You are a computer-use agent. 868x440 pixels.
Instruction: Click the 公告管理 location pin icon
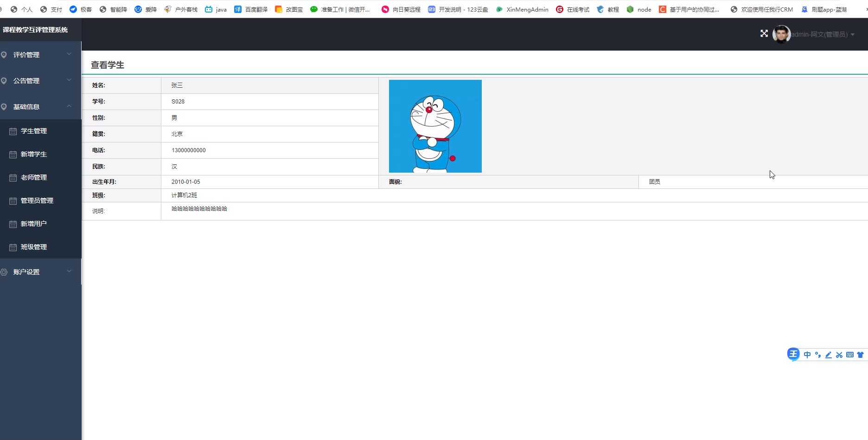point(4,81)
